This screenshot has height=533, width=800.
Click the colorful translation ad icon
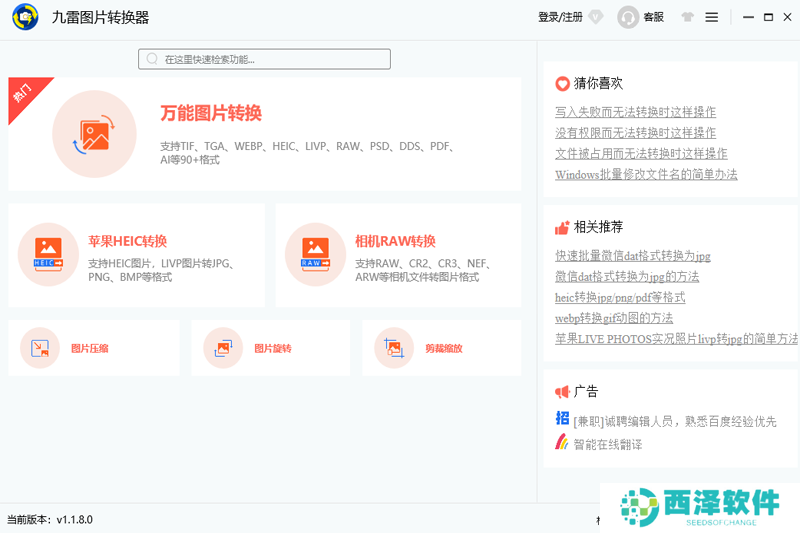click(x=562, y=442)
